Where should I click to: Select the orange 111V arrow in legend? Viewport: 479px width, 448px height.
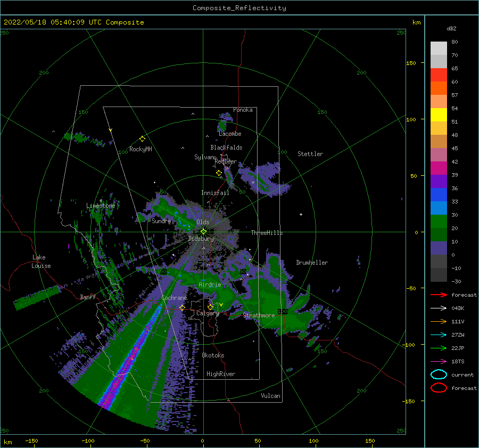(x=439, y=321)
